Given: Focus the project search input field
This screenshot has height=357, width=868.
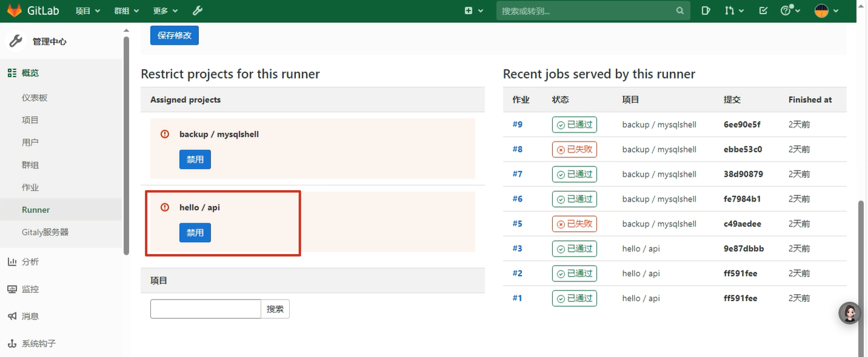Looking at the screenshot, I should click(205, 309).
